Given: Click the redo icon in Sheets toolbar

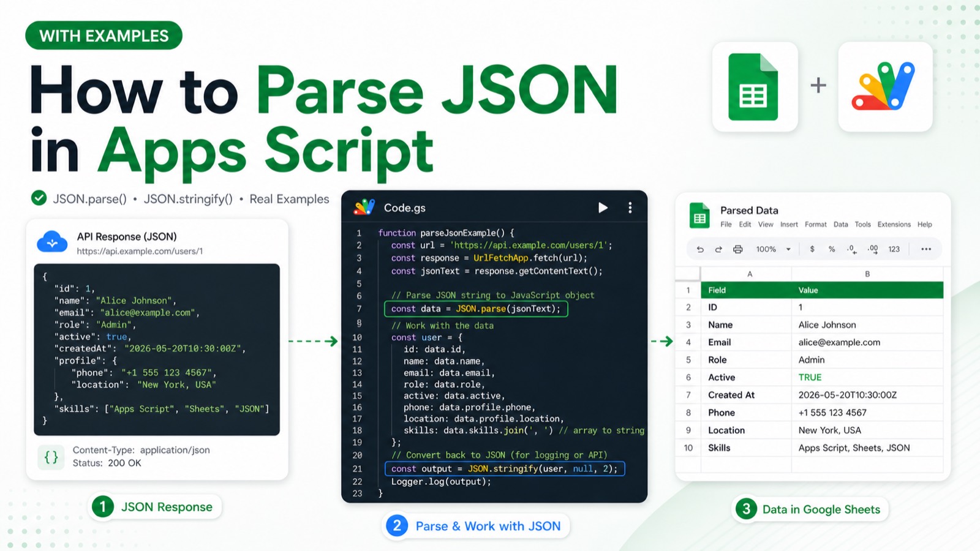Looking at the screenshot, I should pos(718,249).
